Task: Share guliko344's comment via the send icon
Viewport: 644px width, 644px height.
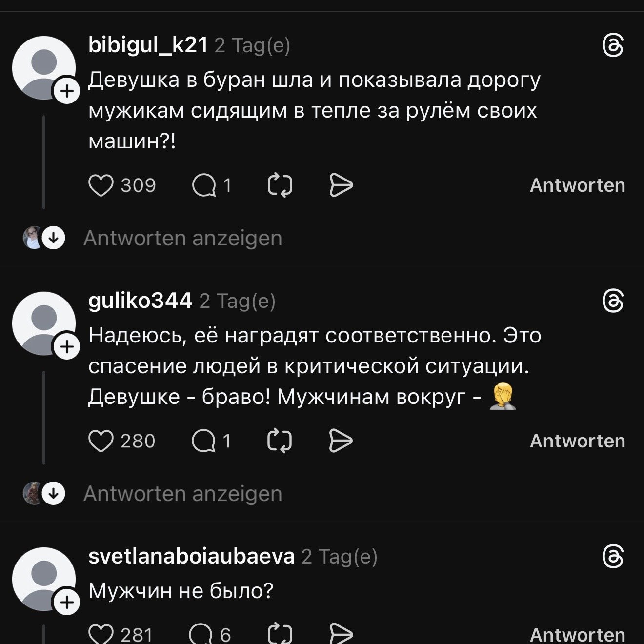Action: click(341, 442)
